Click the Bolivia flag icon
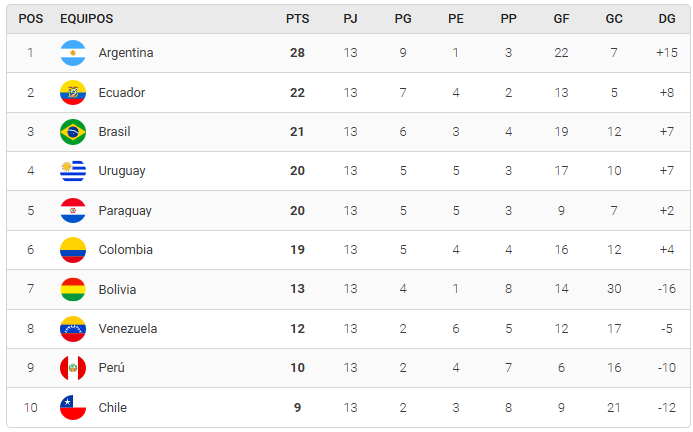 (x=73, y=290)
